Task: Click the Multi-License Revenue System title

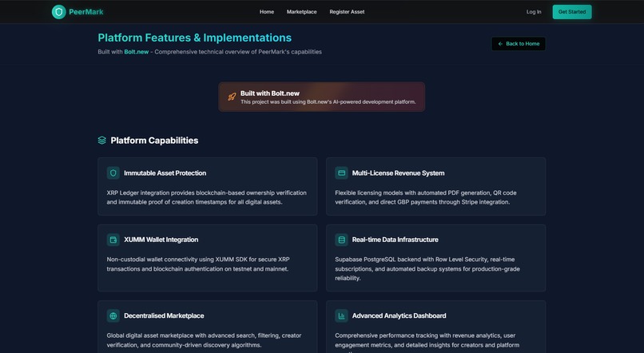Action: tap(398, 173)
